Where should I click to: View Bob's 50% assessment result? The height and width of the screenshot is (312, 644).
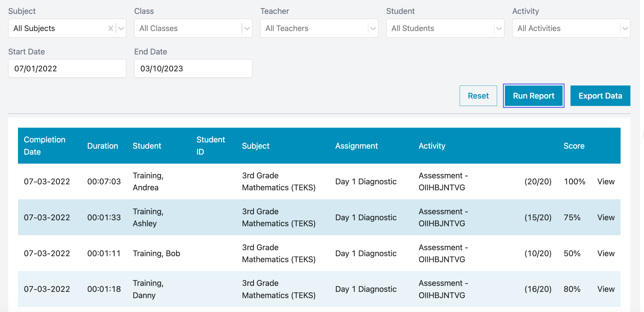pos(606,253)
